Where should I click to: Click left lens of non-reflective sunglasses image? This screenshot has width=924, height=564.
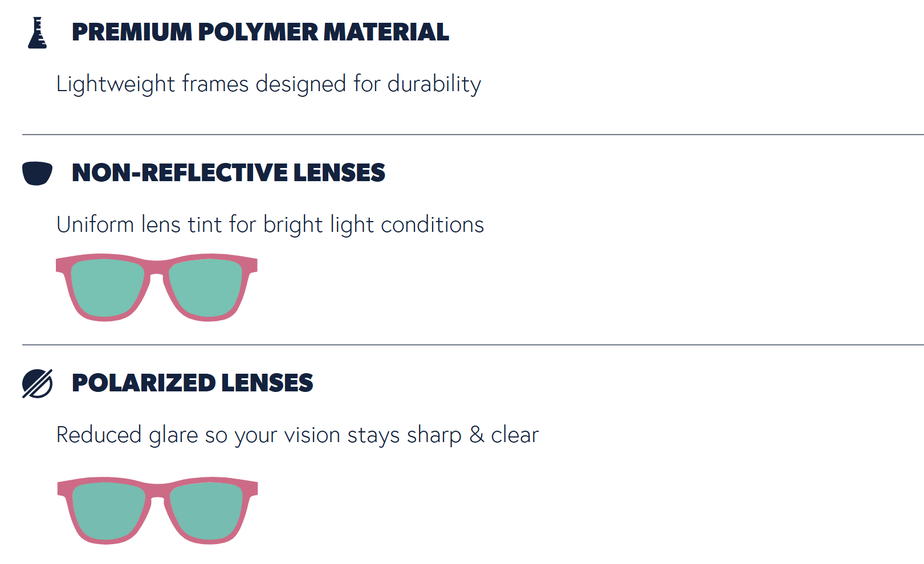point(107,287)
